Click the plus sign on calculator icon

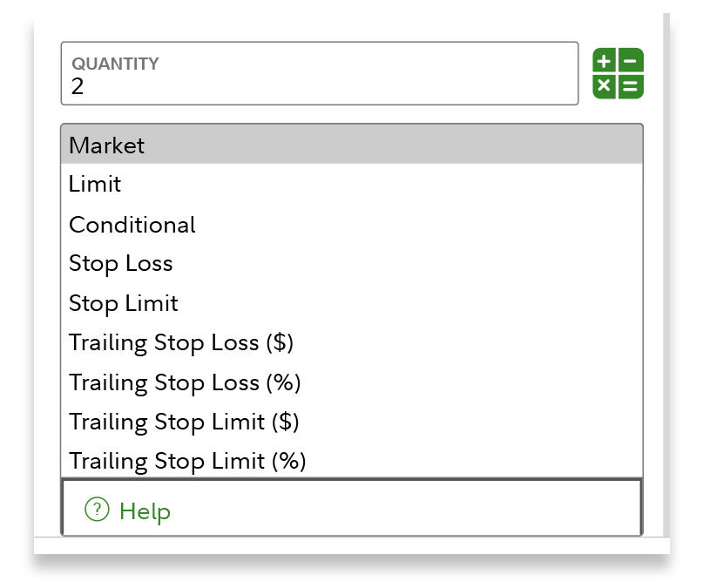click(605, 61)
